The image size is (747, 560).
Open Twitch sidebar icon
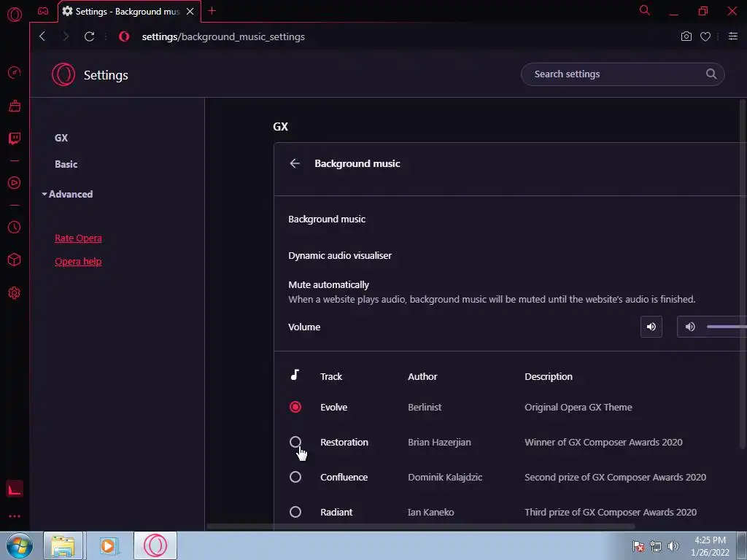(15, 138)
